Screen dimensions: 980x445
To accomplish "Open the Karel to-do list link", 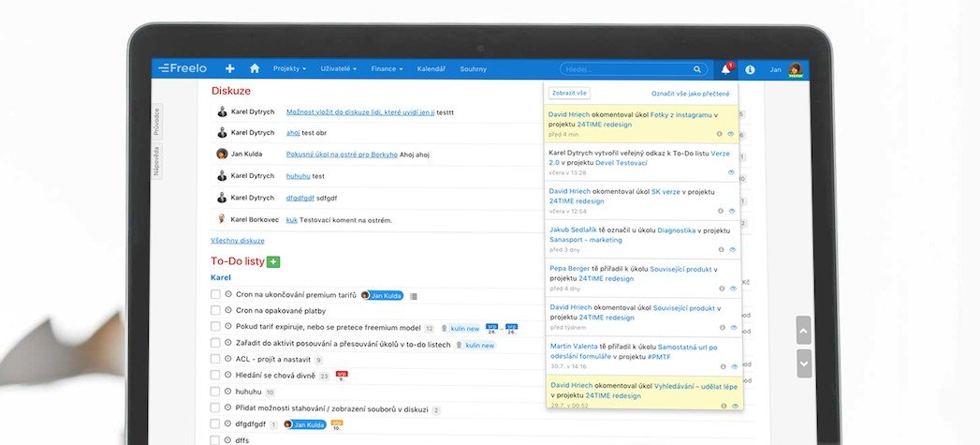I will click(x=221, y=277).
